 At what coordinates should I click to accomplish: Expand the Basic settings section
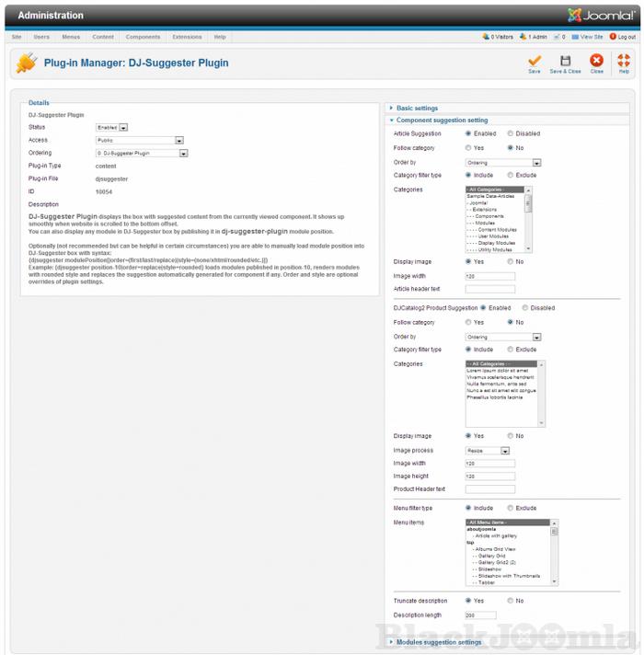(x=417, y=109)
